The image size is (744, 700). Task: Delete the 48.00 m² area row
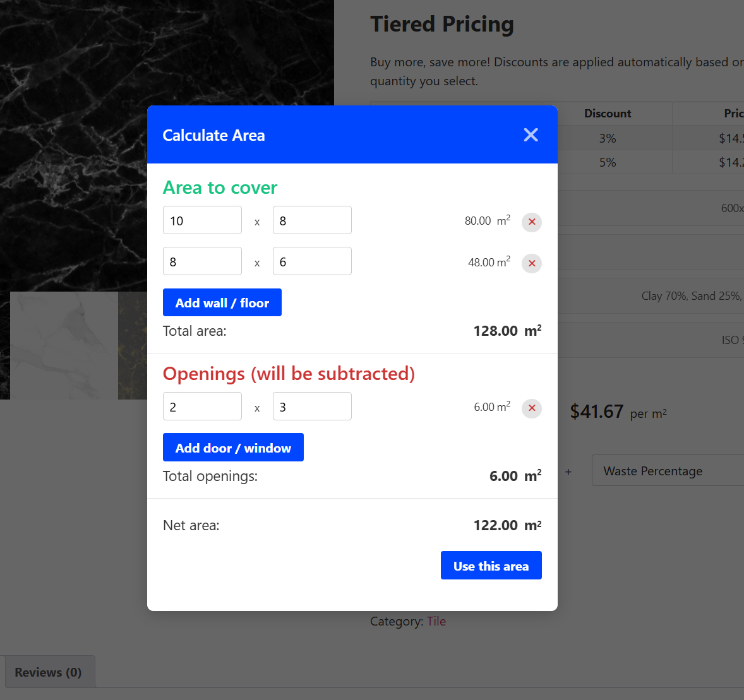532,263
